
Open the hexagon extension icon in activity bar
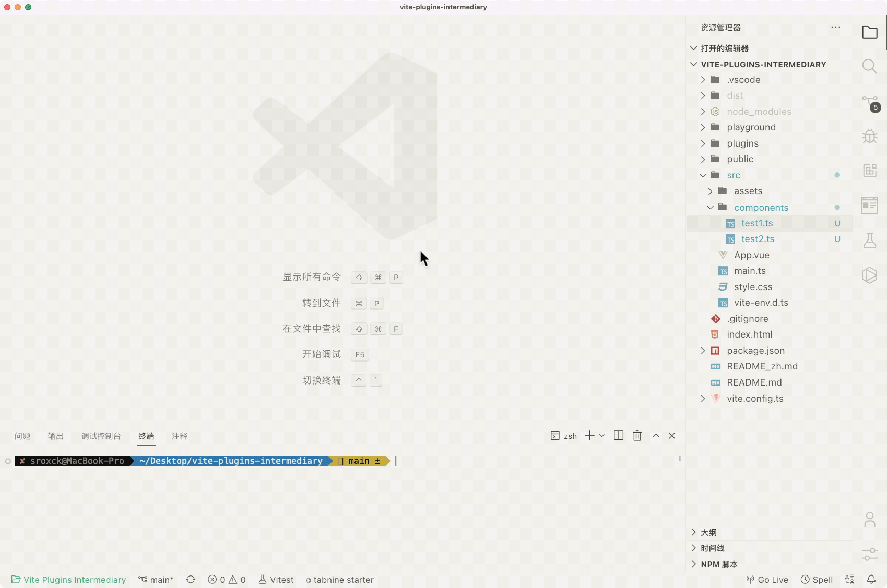coord(869,275)
